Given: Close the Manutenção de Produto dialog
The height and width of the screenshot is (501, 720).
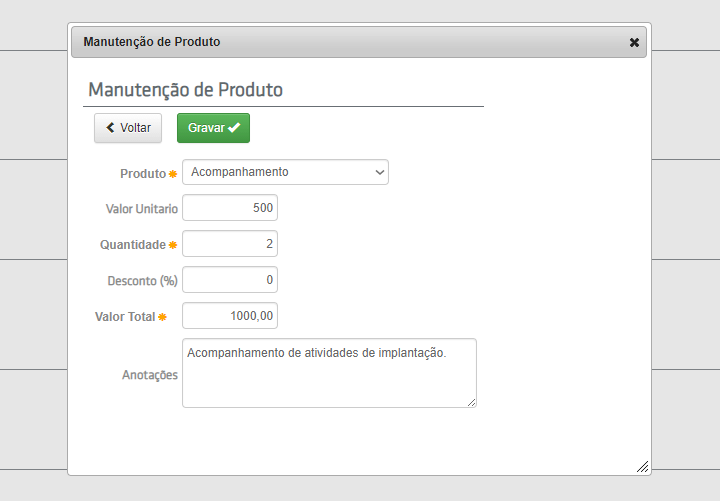Looking at the screenshot, I should (x=634, y=43).
